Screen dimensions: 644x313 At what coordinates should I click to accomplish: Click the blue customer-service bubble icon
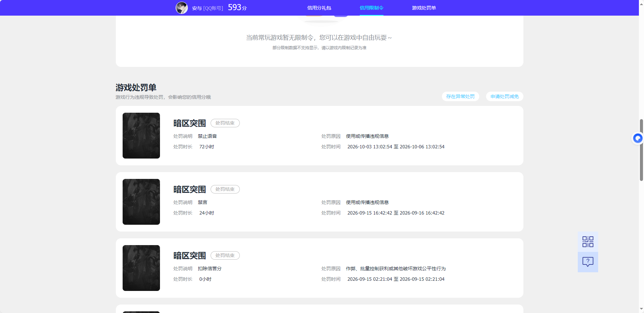(638, 138)
